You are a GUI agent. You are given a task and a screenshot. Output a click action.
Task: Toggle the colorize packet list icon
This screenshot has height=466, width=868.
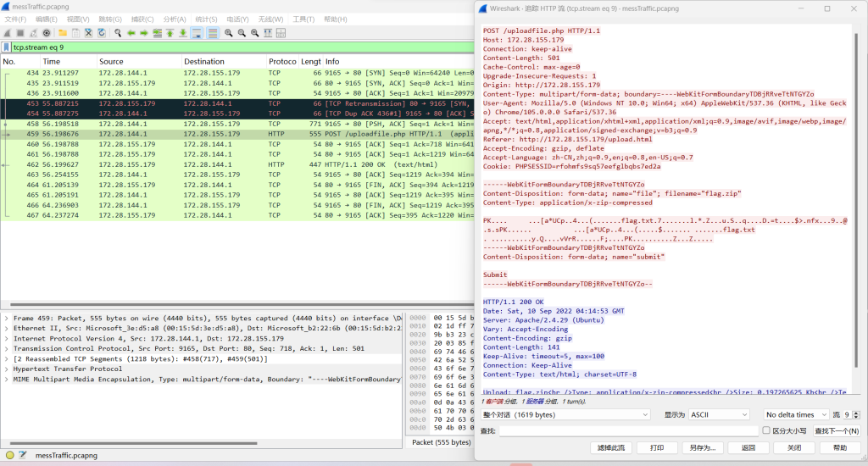point(212,33)
